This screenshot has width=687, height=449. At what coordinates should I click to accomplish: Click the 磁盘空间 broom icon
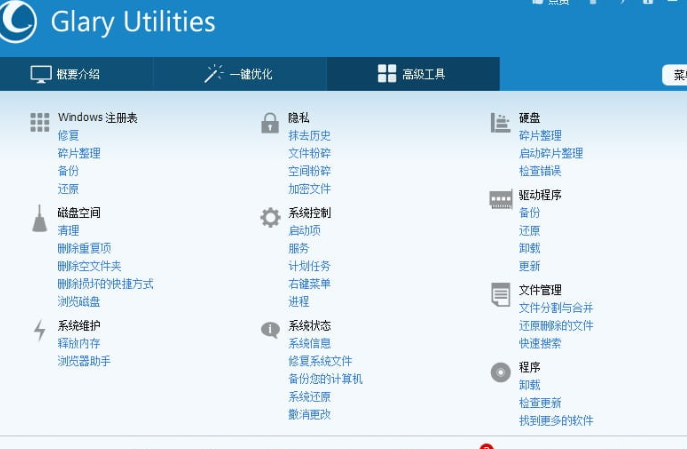pos(39,218)
